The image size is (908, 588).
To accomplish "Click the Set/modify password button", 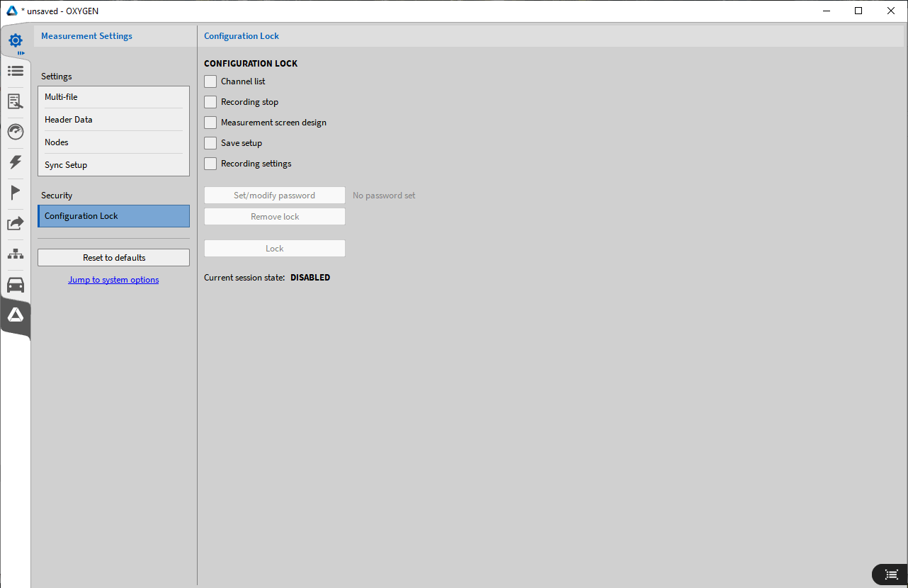I will 274,196.
